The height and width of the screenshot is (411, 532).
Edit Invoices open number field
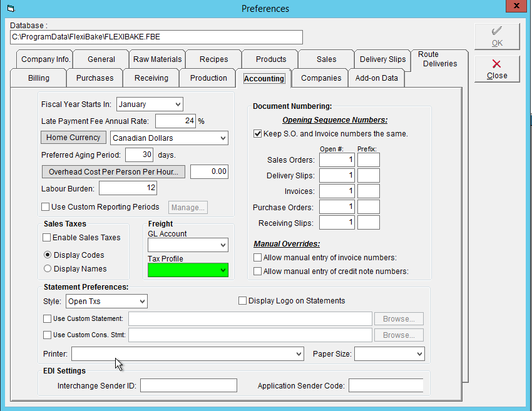pos(337,191)
